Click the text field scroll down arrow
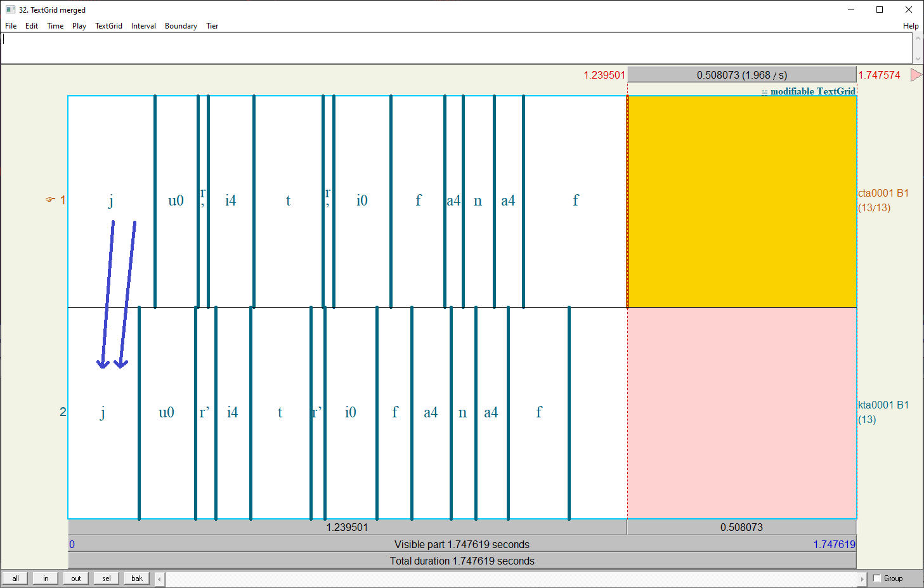This screenshot has width=924, height=588. coord(918,58)
